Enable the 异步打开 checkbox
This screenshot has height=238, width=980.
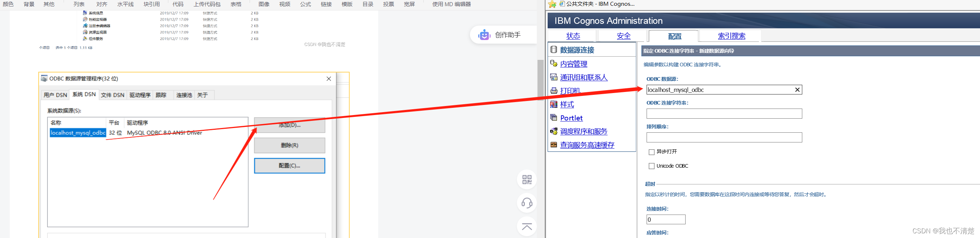[x=651, y=152]
